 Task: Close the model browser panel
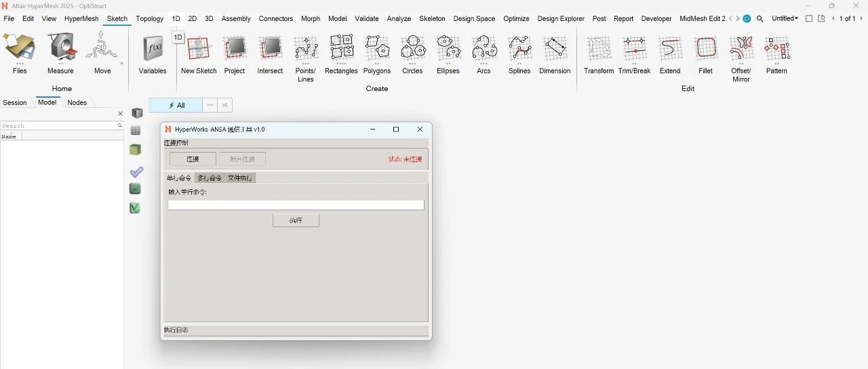(x=120, y=114)
